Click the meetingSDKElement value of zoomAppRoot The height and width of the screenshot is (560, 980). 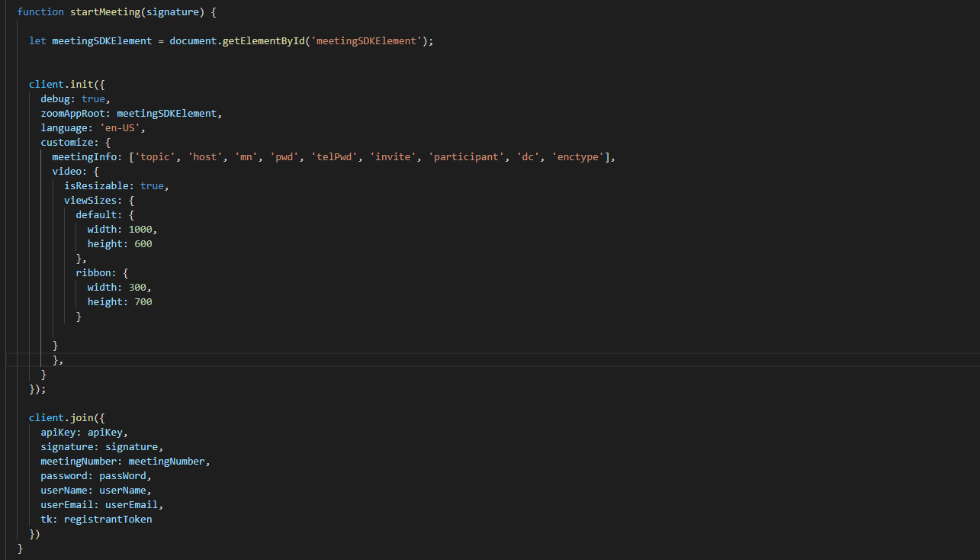tap(167, 114)
